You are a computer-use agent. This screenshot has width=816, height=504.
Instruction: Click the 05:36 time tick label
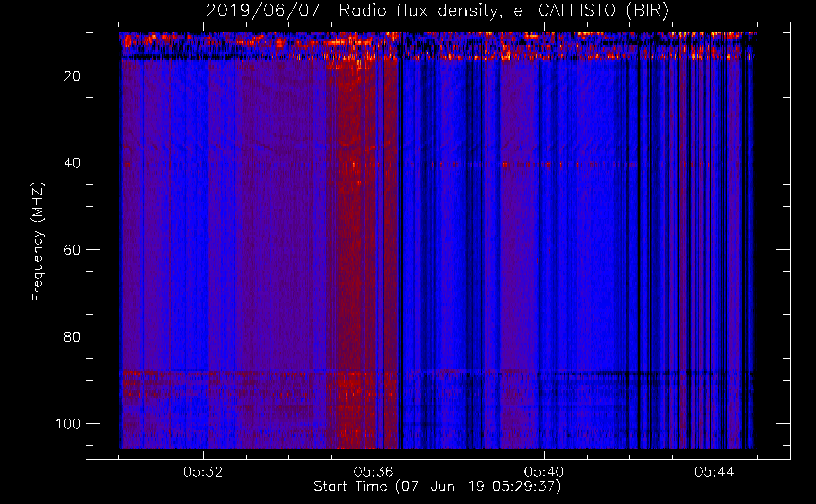pos(374,472)
